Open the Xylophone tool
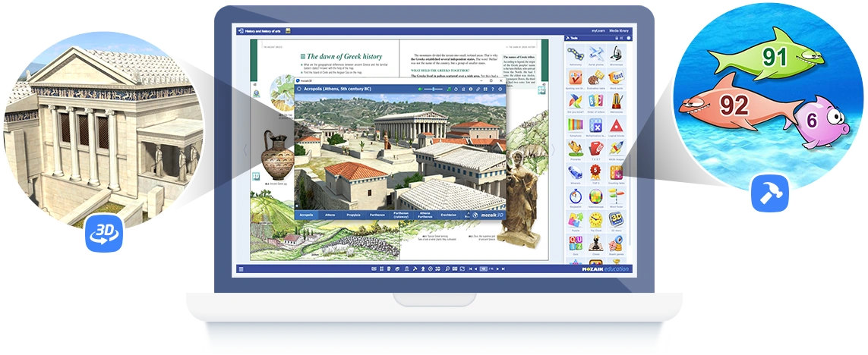868x355 pixels. pos(575,127)
